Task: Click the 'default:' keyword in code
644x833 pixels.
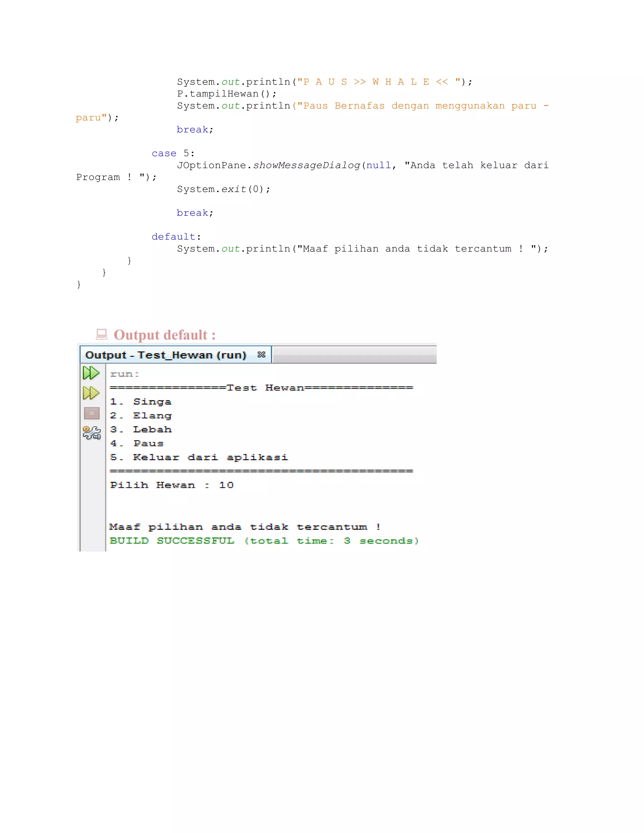Action: (176, 237)
